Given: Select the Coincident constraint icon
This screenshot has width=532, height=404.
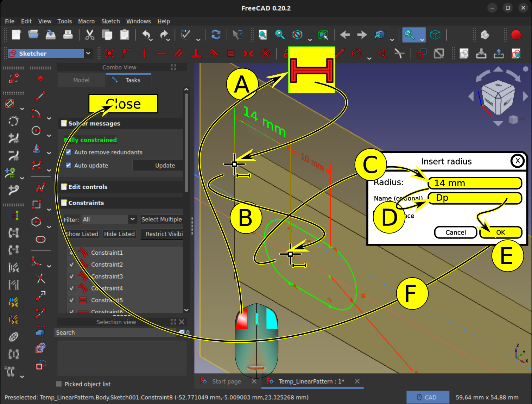Looking at the screenshot, I should click(x=110, y=54).
